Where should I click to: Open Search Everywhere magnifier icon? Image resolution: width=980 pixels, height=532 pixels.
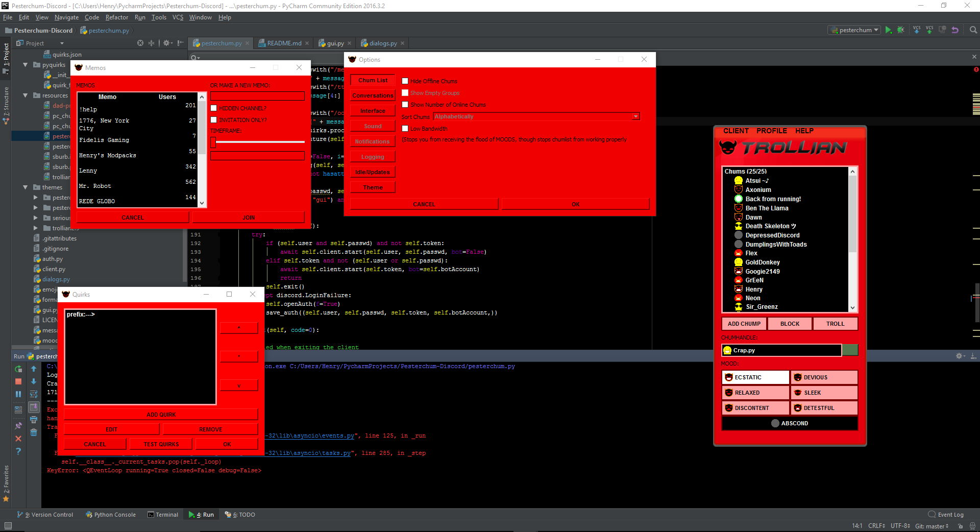pyautogui.click(x=973, y=30)
